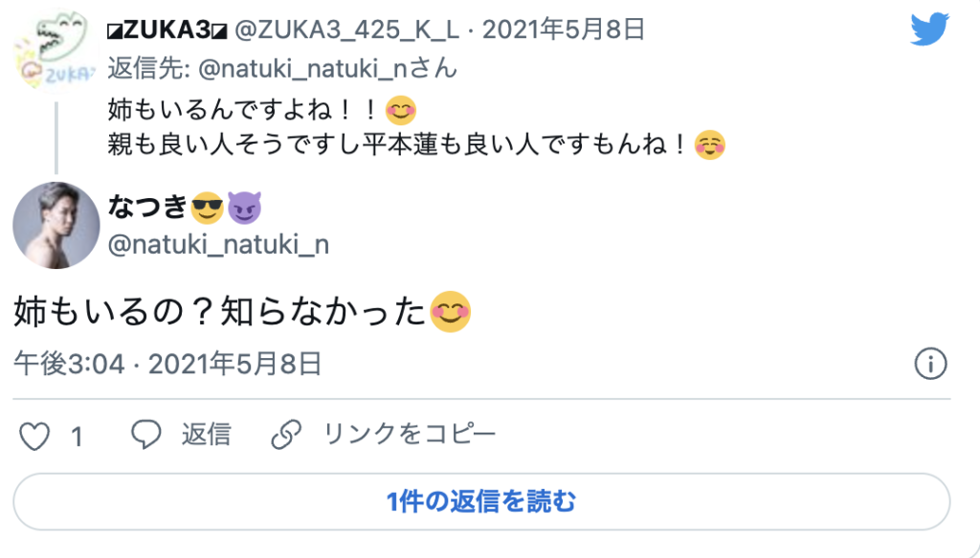Screen dimensions: 980x558
Task: Read replies via 1件の返信を読む button
Action: (481, 502)
